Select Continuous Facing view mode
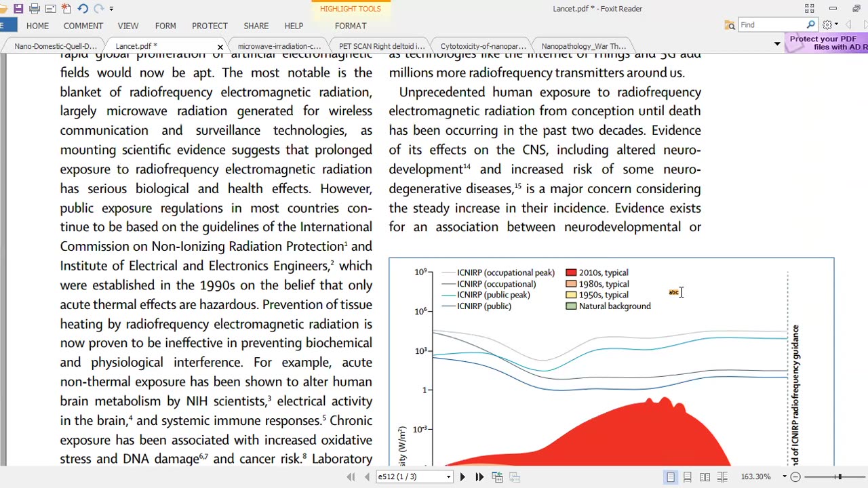Screen dimensions: 868x488 tap(722, 477)
